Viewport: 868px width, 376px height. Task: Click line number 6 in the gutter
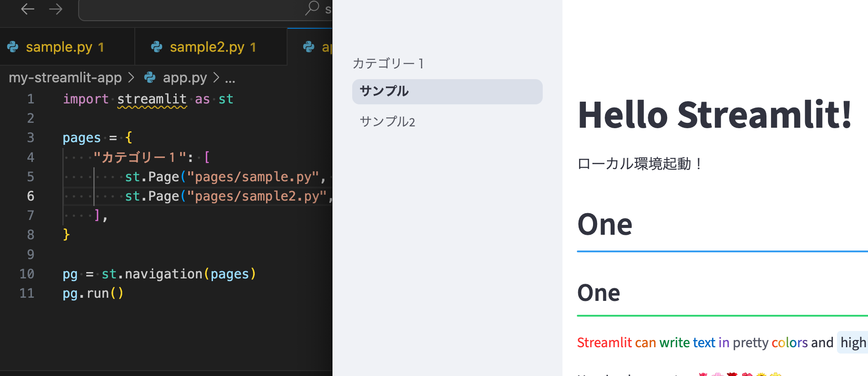[x=31, y=196]
